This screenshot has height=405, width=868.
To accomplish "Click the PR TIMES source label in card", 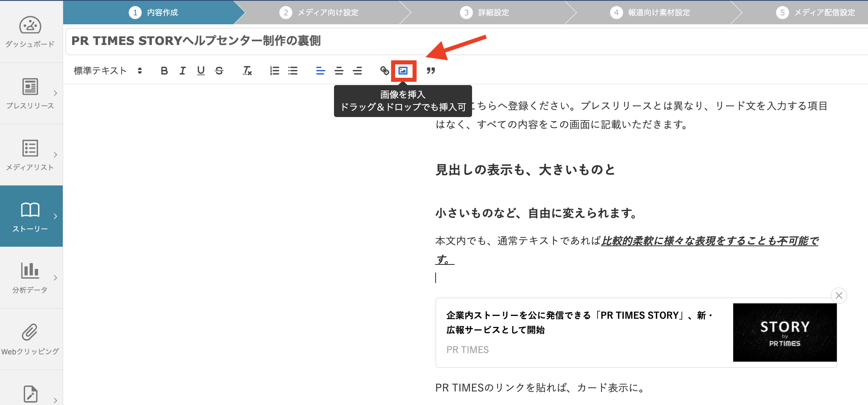I will point(468,350).
